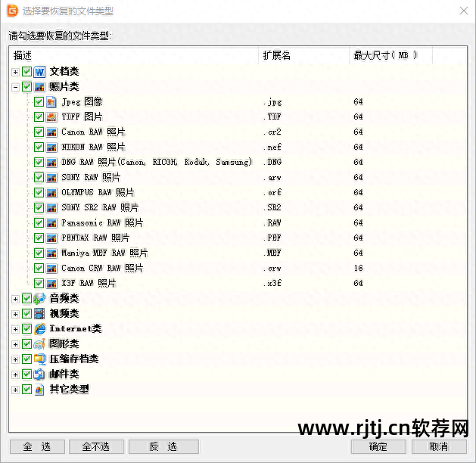Select the .cr2 extension text

click(272, 132)
